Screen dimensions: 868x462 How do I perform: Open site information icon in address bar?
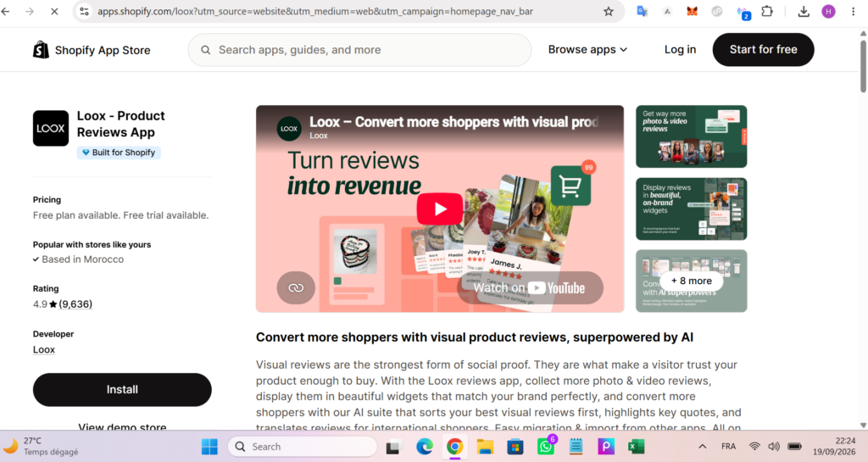tap(84, 11)
